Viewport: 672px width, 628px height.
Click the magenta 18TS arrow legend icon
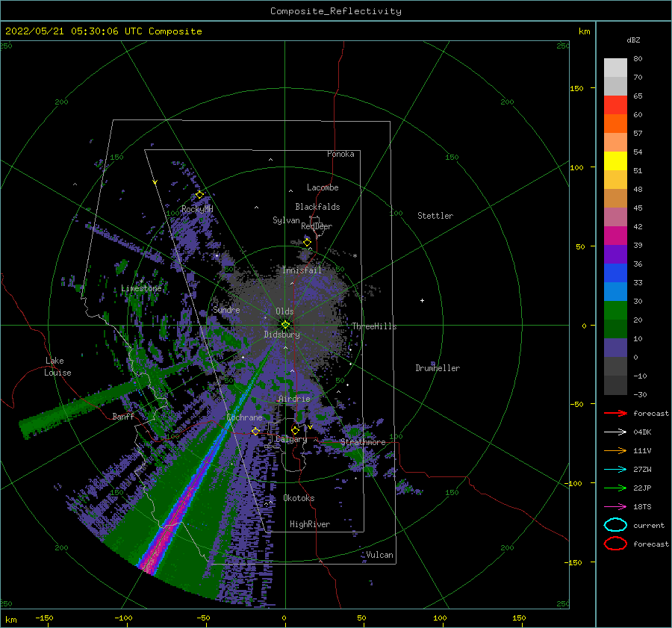click(x=615, y=507)
